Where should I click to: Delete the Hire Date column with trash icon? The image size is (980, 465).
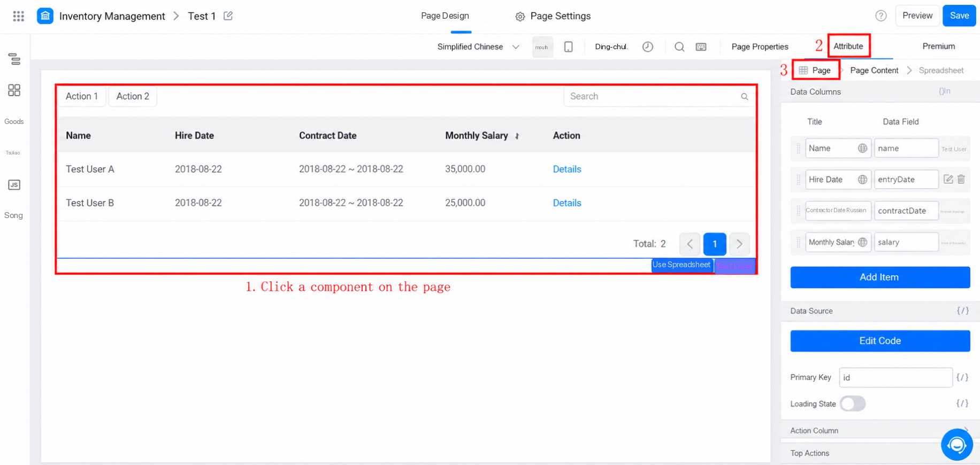pos(961,179)
